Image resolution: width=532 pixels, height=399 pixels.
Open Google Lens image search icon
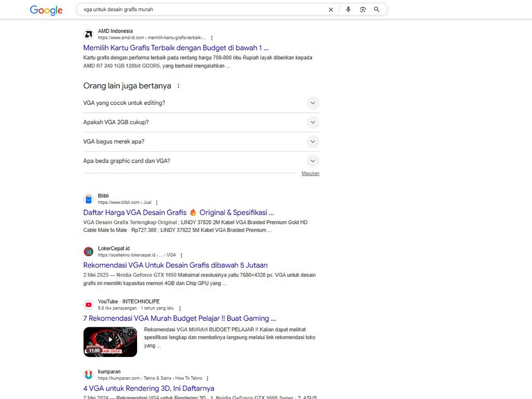[363, 9]
